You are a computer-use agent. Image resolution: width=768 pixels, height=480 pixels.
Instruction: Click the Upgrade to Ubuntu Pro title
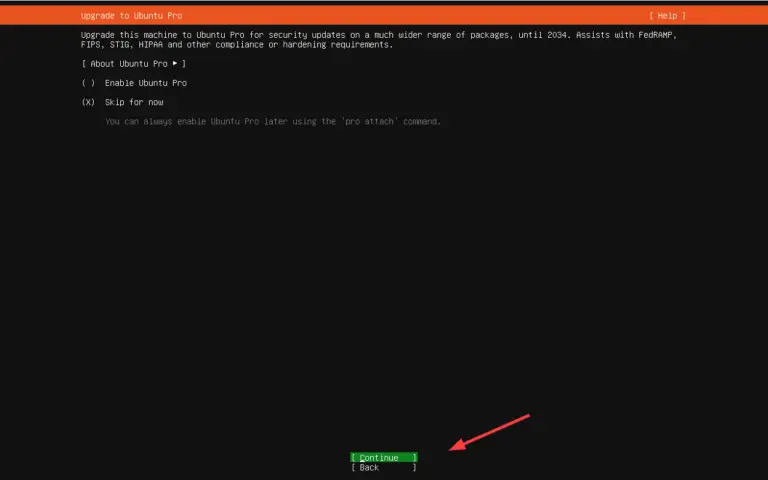(131, 16)
